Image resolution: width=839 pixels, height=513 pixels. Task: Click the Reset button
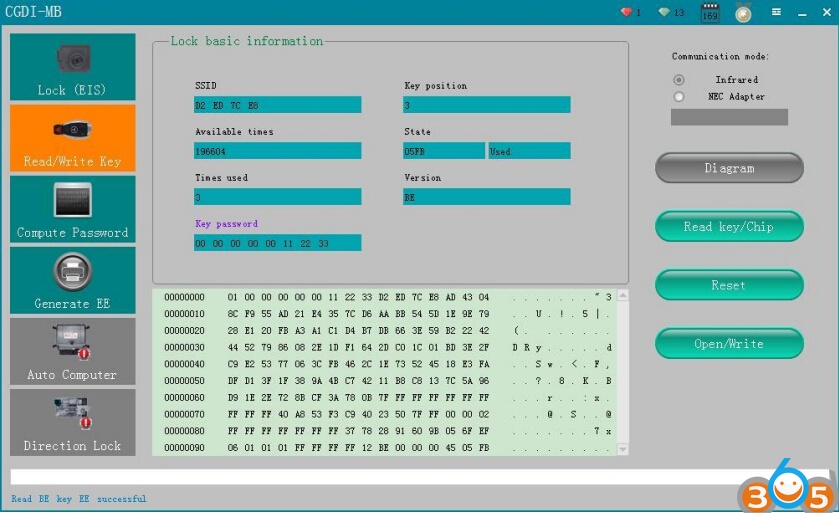[729, 285]
